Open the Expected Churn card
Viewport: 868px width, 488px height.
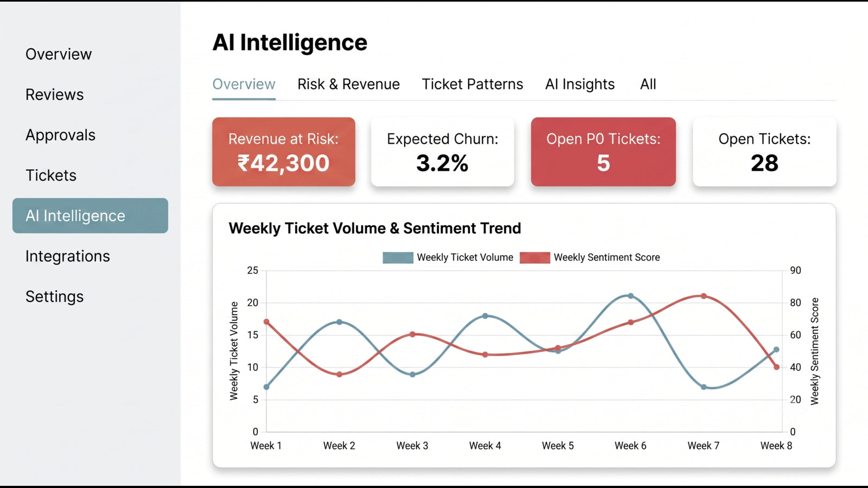[443, 152]
